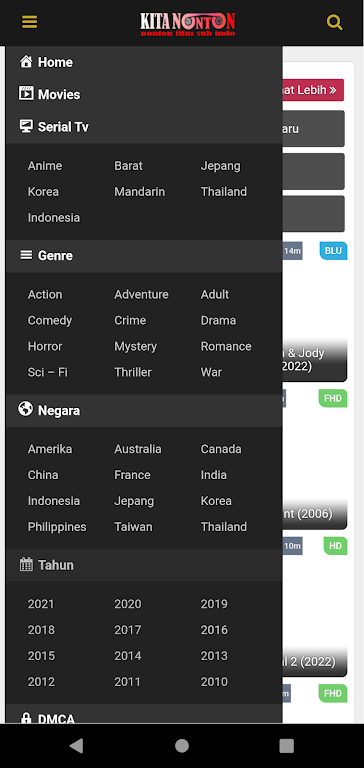This screenshot has height=768, width=364.
Task: Choose Taiwan country
Action: coord(133,527)
